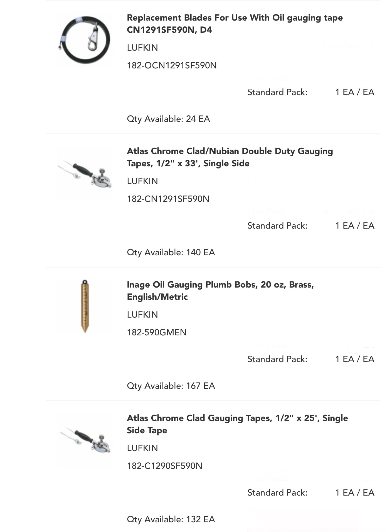Open the brass plumb bob product image

(85, 306)
